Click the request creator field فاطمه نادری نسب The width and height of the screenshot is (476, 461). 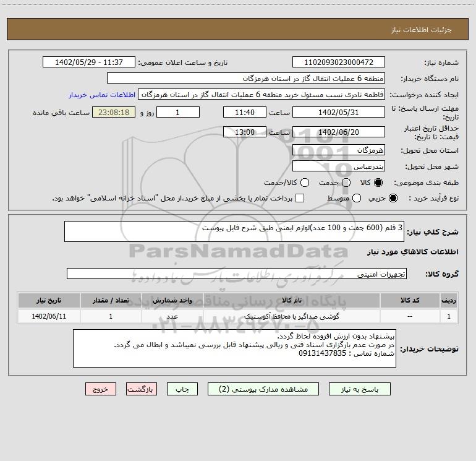tap(261, 94)
